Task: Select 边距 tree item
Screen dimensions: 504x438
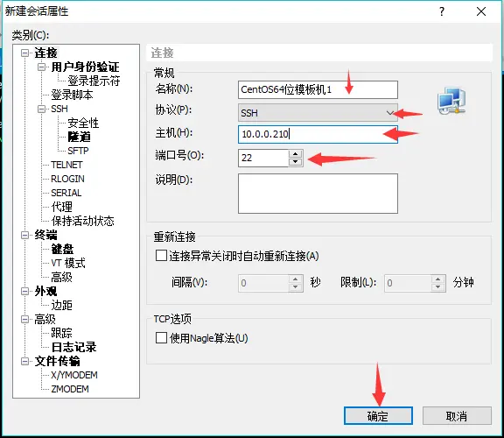Action: tap(62, 305)
